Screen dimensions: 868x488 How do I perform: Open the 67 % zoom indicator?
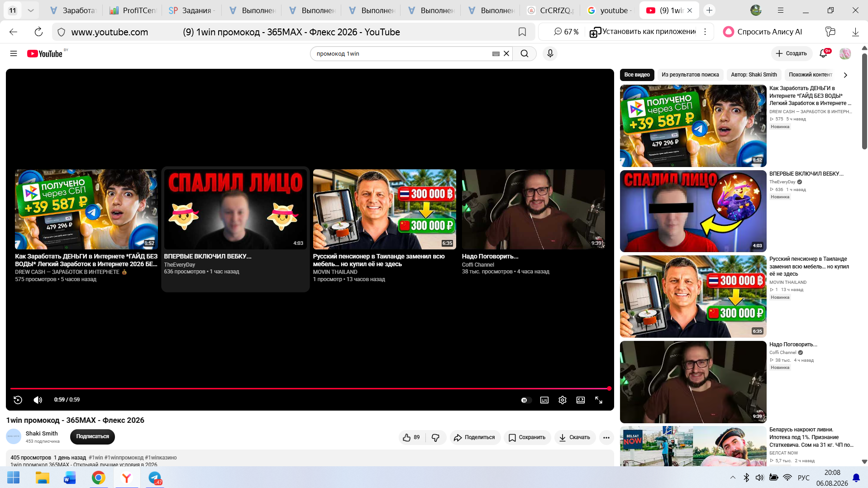click(x=566, y=32)
